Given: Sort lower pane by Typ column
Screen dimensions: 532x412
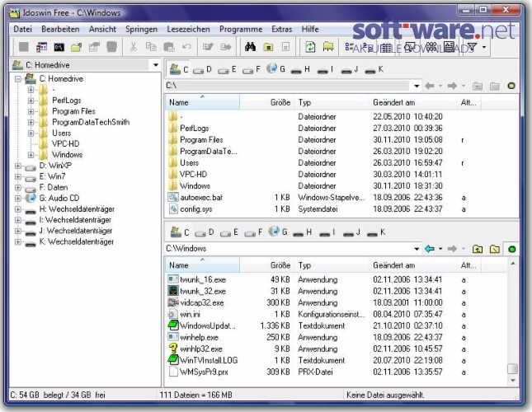Looking at the screenshot, I should pyautogui.click(x=332, y=265).
